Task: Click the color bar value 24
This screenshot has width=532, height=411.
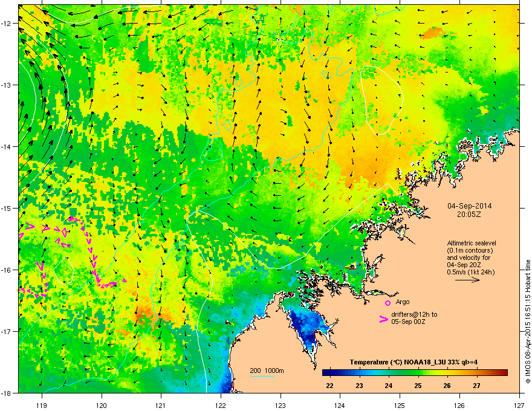Action: [389, 386]
